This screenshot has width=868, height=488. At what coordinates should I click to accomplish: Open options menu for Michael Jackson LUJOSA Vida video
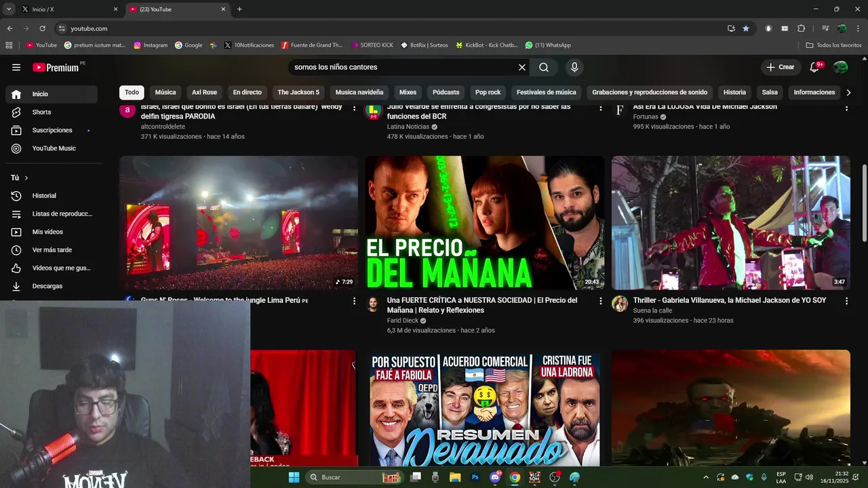click(846, 108)
